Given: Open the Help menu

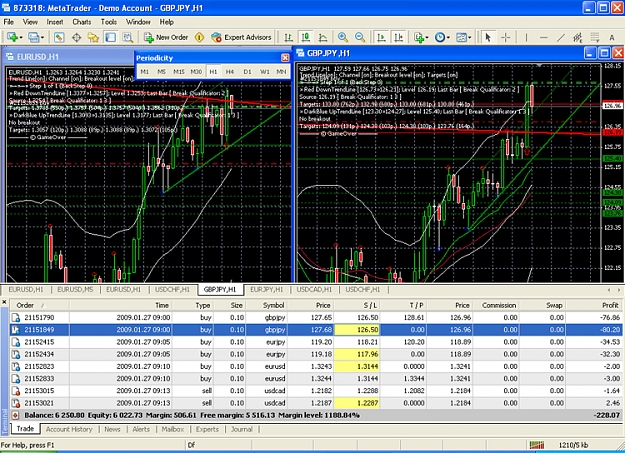Looking at the screenshot, I should tap(167, 22).
